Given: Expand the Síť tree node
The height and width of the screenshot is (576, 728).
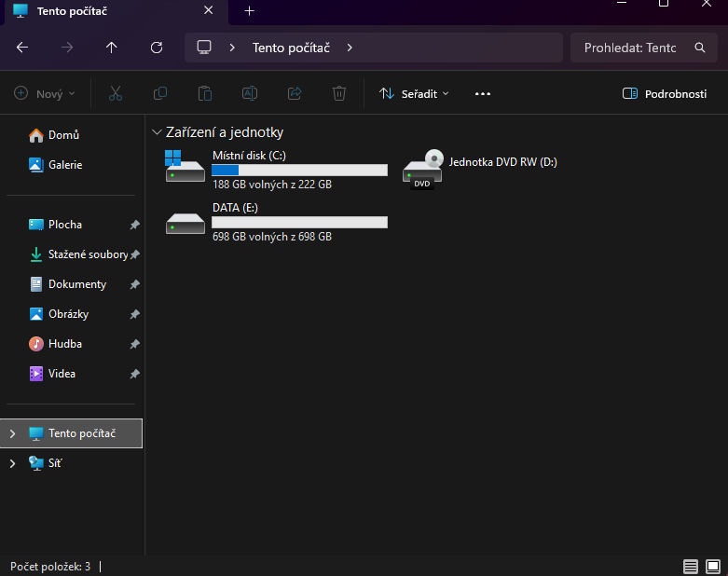Looking at the screenshot, I should coord(13,463).
